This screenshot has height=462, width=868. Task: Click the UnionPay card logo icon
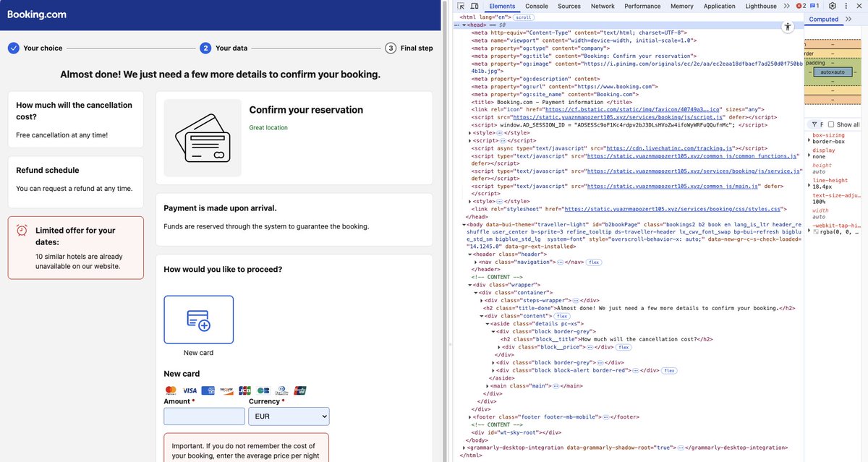click(x=300, y=390)
